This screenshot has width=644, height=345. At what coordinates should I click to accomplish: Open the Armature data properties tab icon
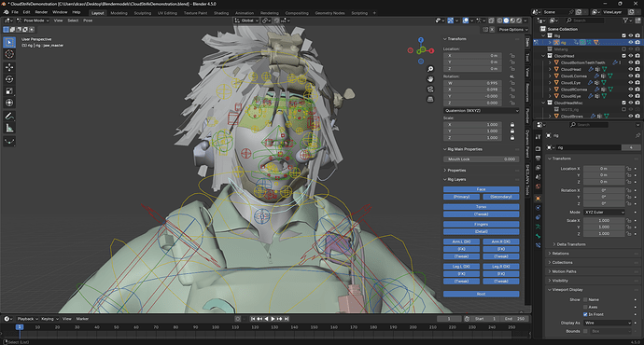tap(538, 227)
